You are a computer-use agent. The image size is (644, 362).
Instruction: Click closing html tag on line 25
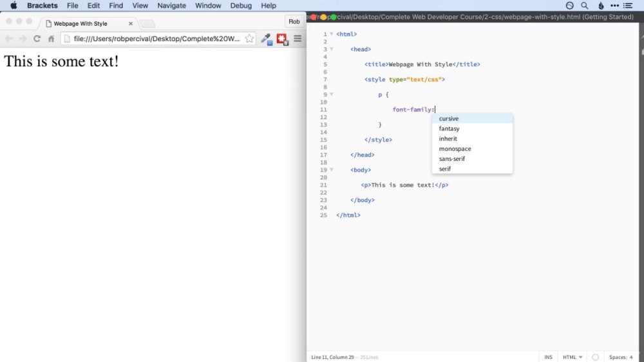[x=348, y=215]
